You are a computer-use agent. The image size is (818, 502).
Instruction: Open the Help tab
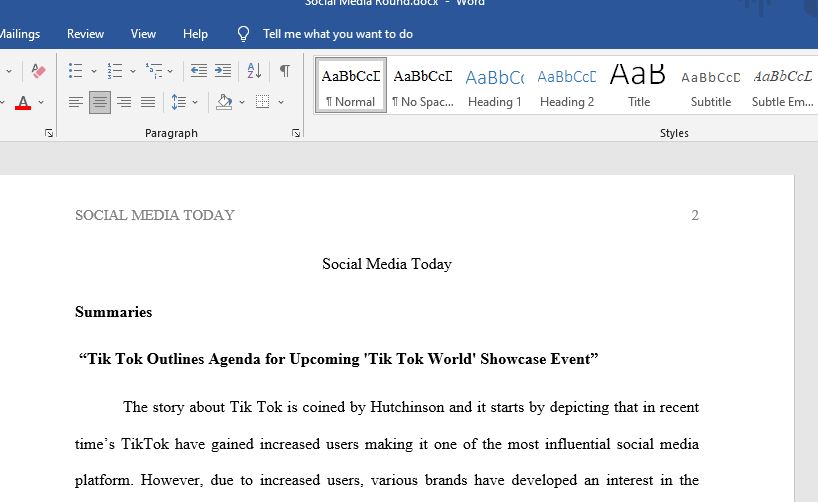195,34
